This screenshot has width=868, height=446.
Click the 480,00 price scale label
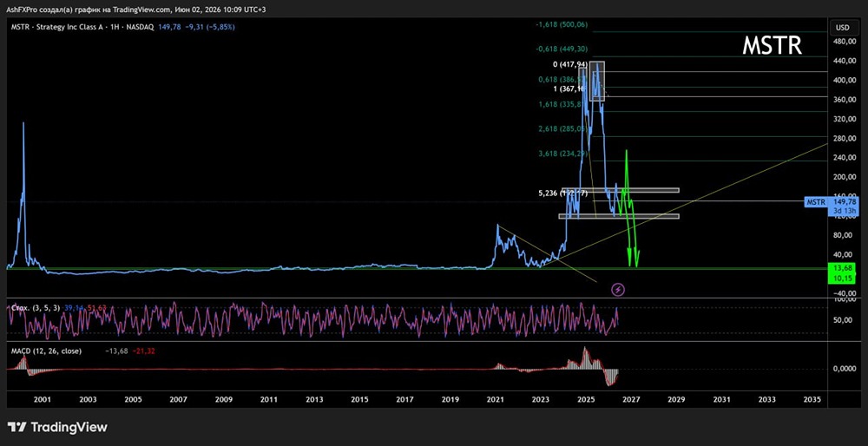pos(843,42)
